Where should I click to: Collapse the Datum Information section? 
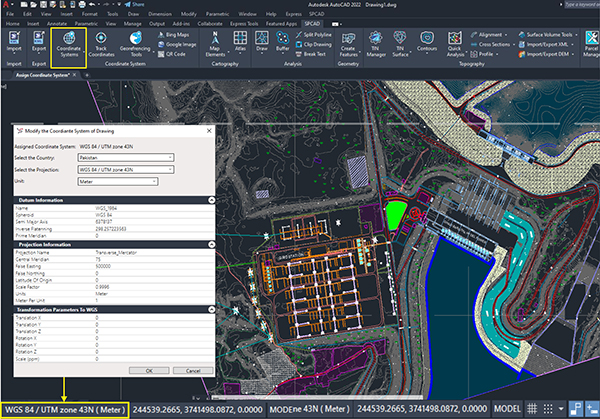pyautogui.click(x=212, y=200)
